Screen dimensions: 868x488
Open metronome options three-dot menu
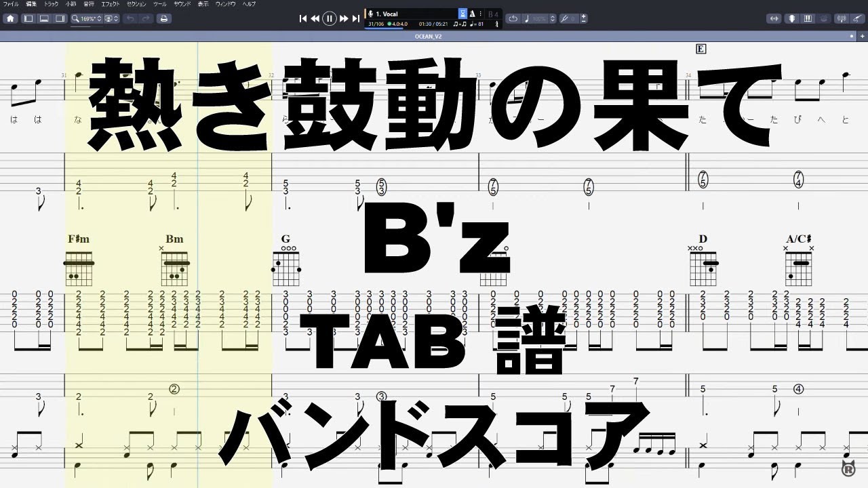481,14
